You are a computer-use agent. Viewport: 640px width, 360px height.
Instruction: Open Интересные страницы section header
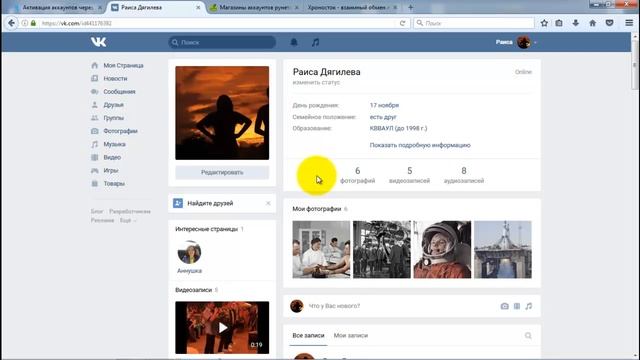pyautogui.click(x=206, y=229)
